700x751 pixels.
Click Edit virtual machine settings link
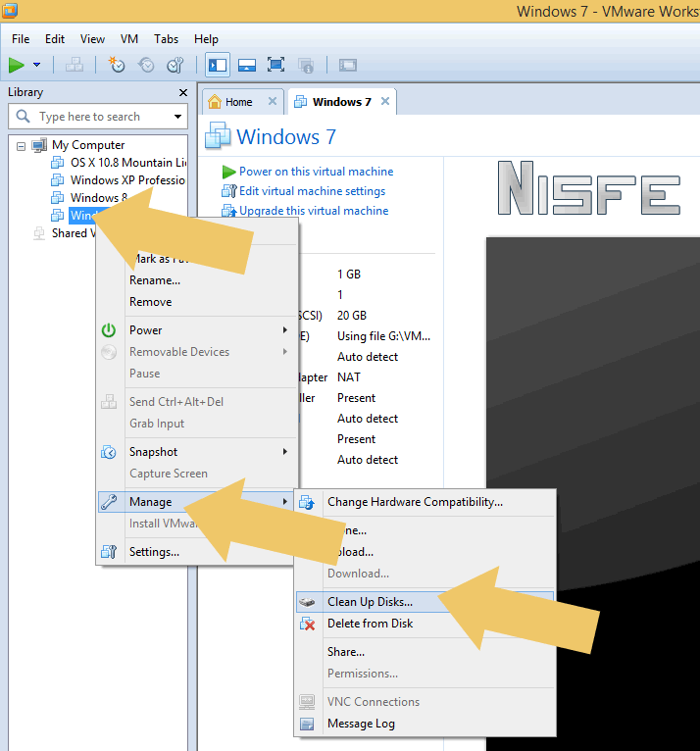[x=312, y=191]
